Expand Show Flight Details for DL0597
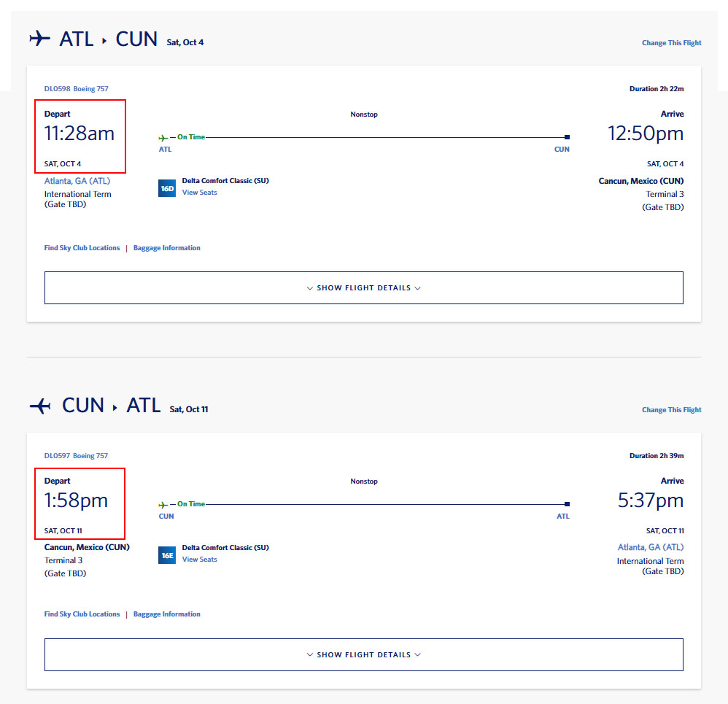 click(363, 655)
